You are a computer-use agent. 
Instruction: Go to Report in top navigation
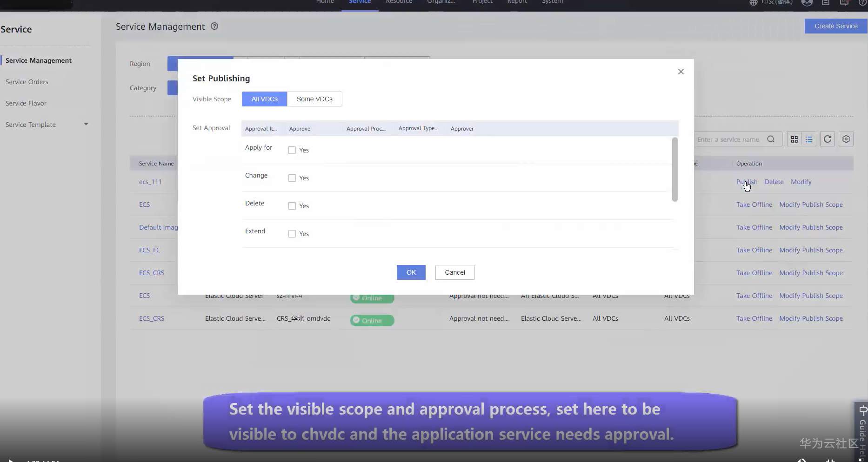tap(517, 2)
